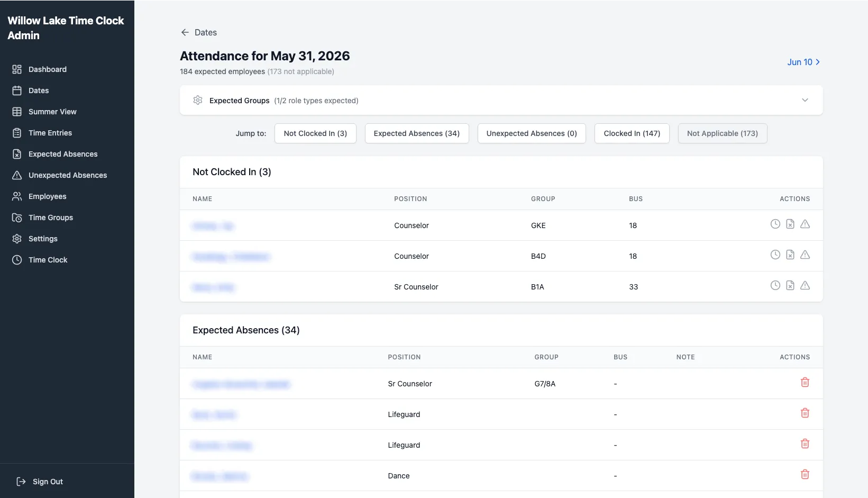
Task: Click clock icon in B1A Sr Counselor row
Action: pyautogui.click(x=775, y=285)
